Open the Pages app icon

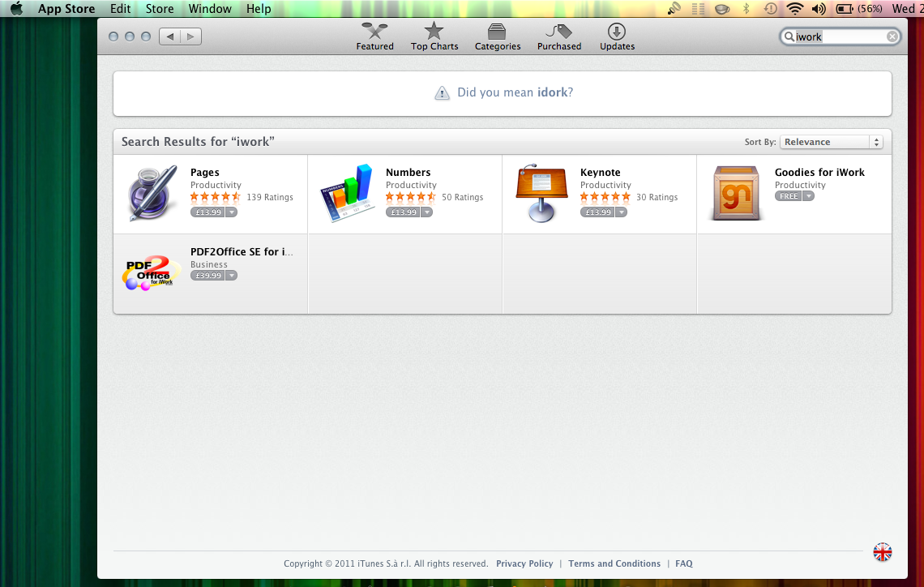(152, 193)
